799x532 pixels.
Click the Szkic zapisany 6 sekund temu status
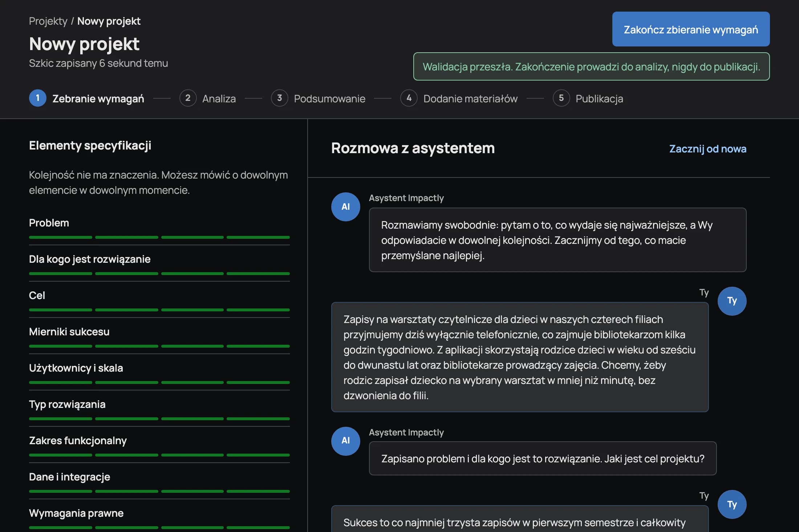click(98, 63)
